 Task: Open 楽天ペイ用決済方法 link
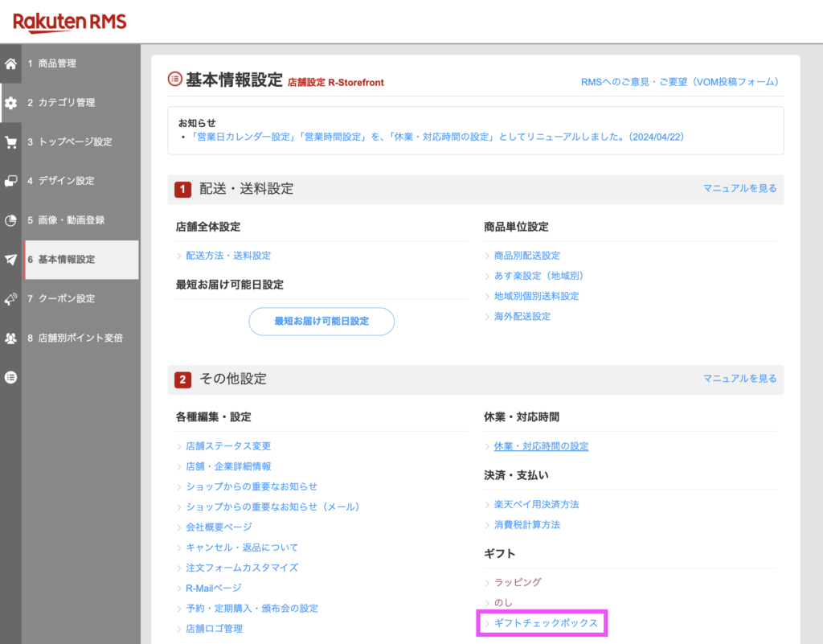point(536,504)
